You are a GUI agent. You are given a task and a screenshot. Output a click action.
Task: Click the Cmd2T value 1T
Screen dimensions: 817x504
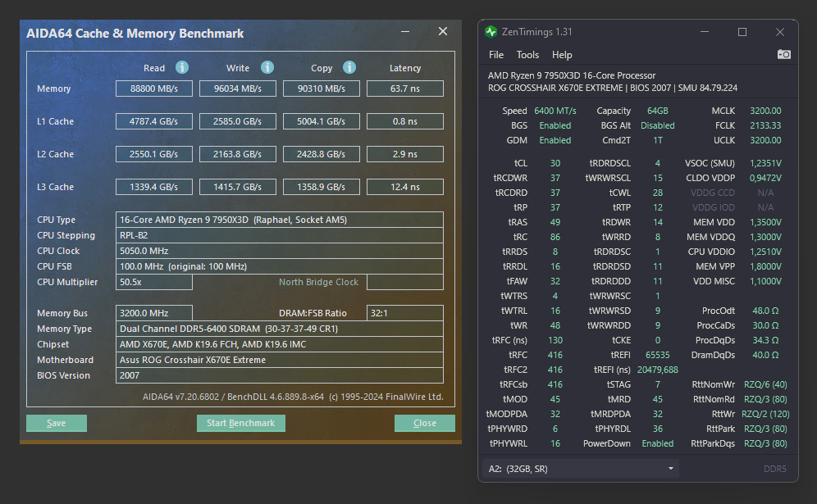click(x=658, y=141)
